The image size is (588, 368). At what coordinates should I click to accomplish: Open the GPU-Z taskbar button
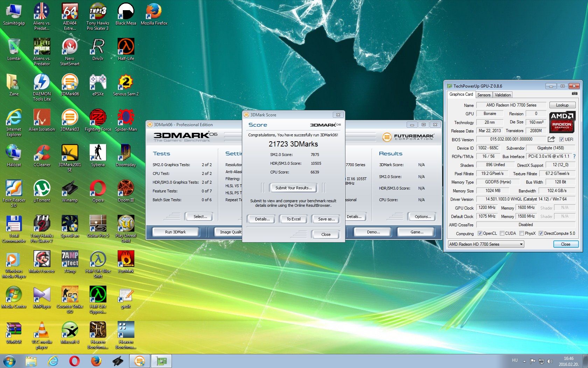(161, 361)
